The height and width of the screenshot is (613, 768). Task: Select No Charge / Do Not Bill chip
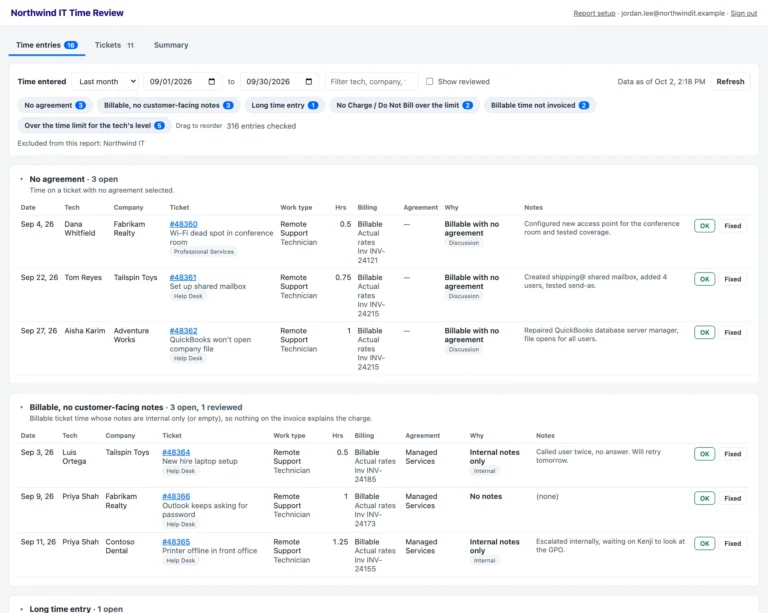[x=405, y=105]
